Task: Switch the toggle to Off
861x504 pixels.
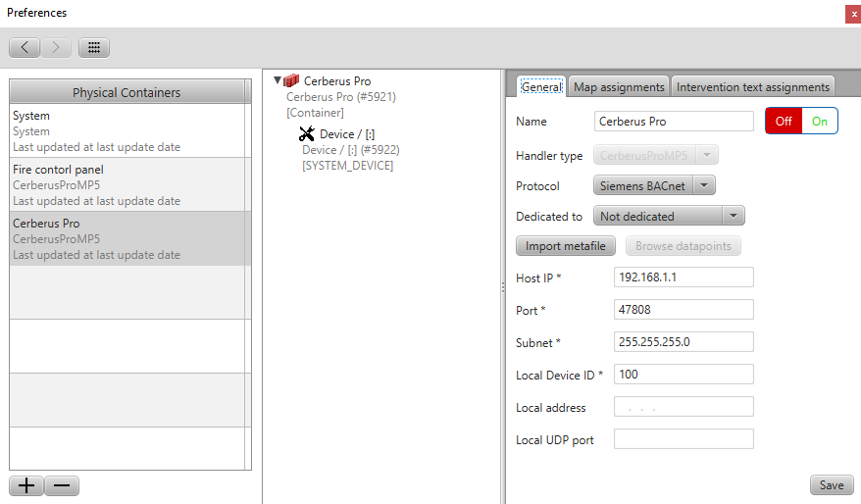Action: 784,122
